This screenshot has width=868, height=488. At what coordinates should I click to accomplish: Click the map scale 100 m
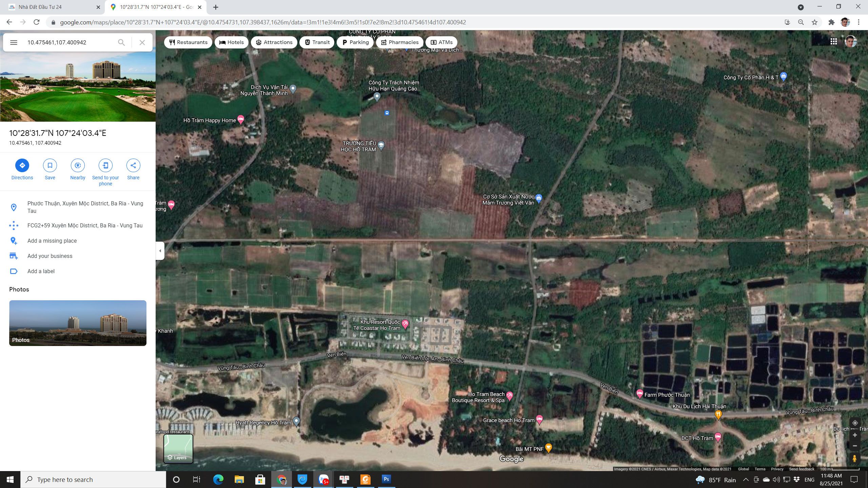tap(839, 469)
